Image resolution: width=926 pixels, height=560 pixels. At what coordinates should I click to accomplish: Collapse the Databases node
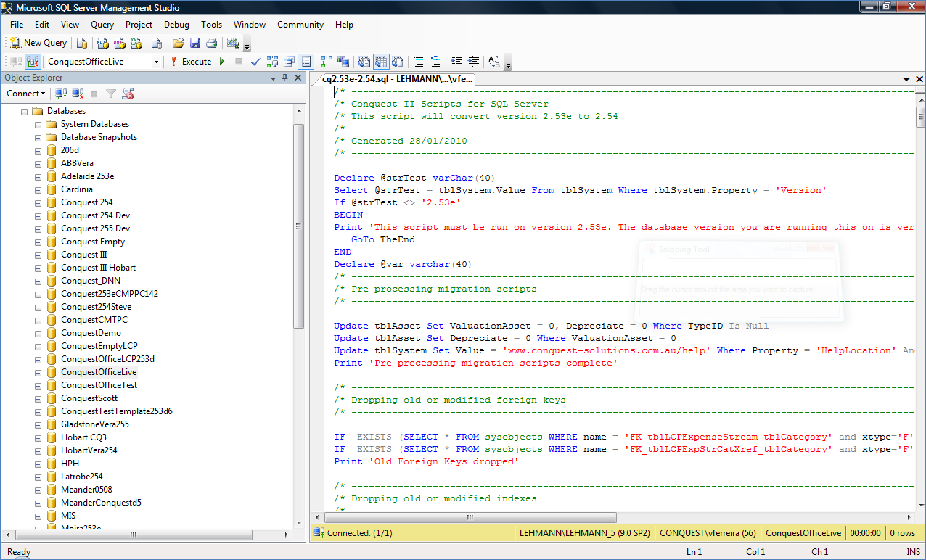pos(24,112)
